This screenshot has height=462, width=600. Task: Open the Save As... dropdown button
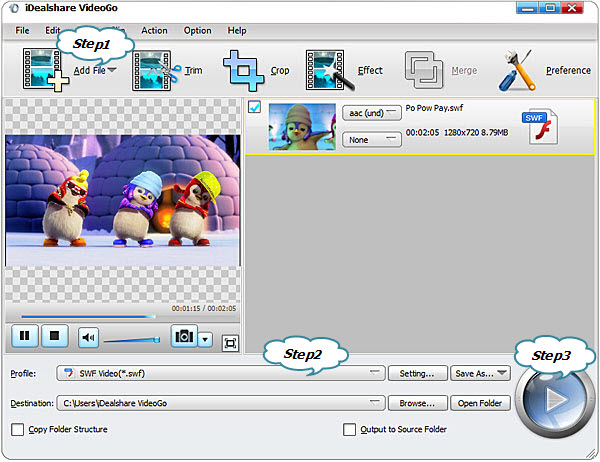(480, 373)
